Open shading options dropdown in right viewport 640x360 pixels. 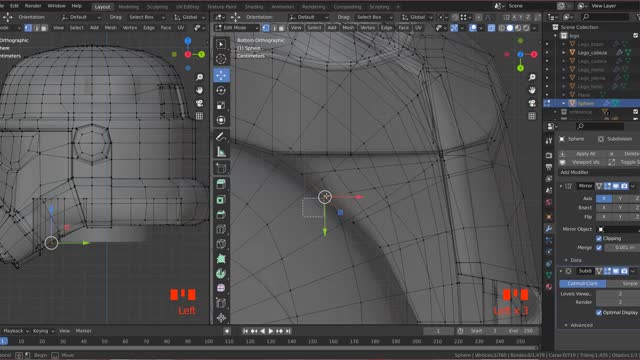[x=535, y=28]
